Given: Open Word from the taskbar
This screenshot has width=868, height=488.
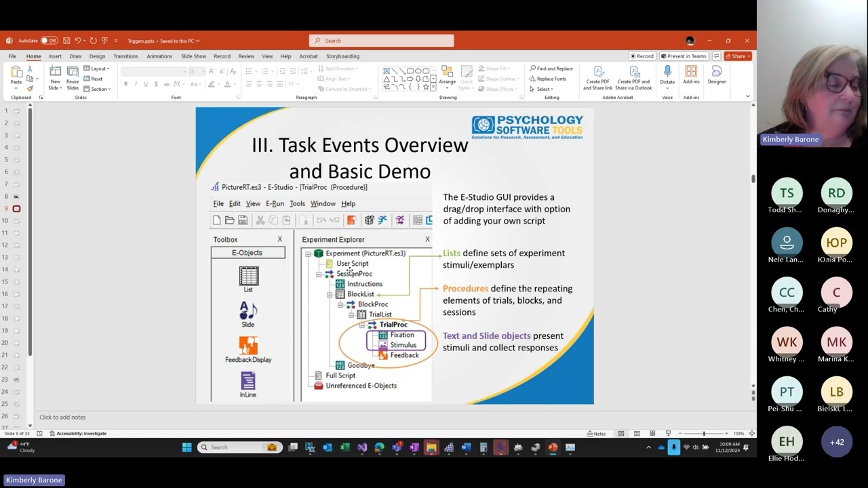Looking at the screenshot, I should click(x=466, y=447).
